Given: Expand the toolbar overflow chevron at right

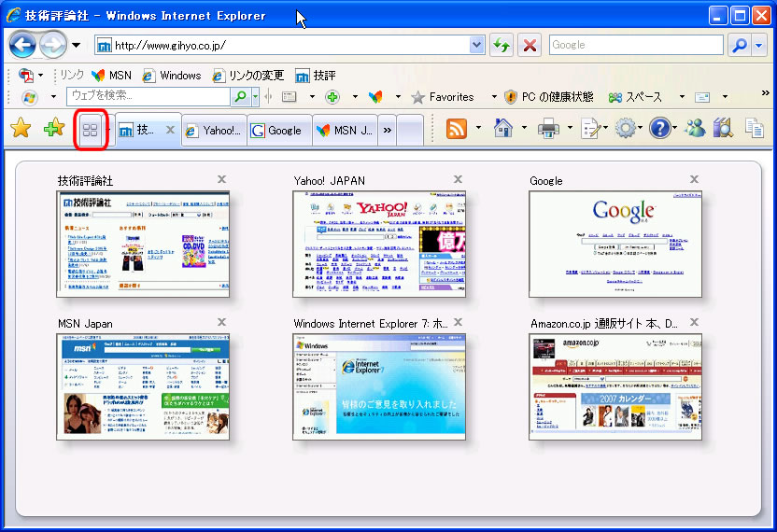Looking at the screenshot, I should tap(766, 92).
